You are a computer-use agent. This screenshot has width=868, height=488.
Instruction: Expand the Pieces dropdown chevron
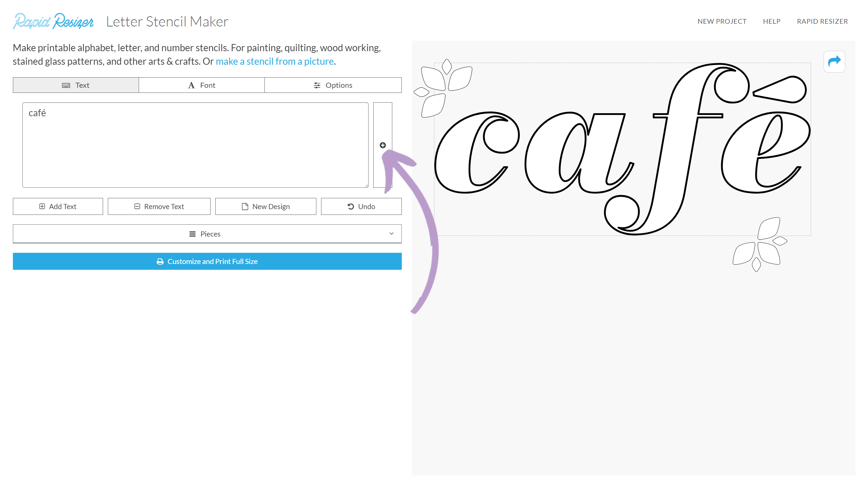(391, 234)
